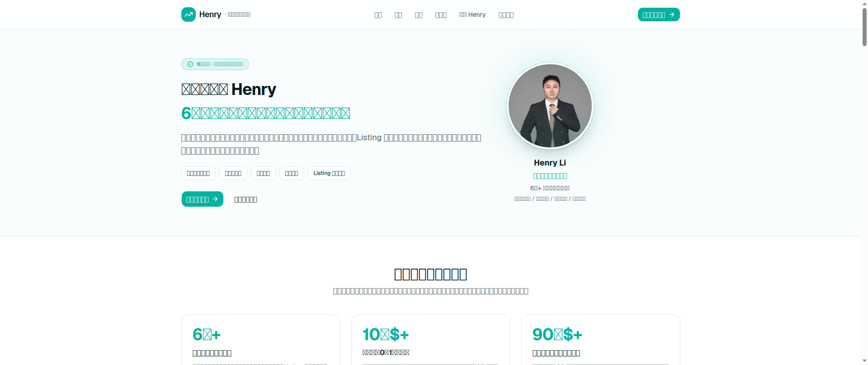Click the green arrow button in the header
The width and height of the screenshot is (868, 365).
pos(659,14)
